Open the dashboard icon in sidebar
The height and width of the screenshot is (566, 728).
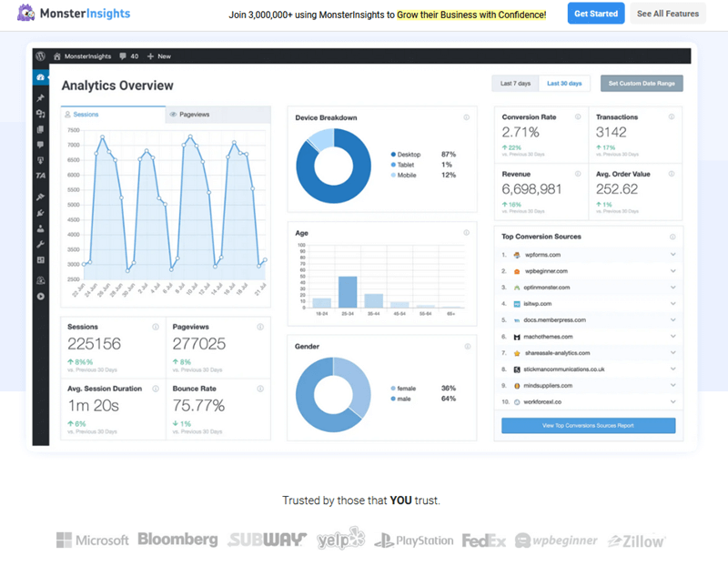pos(40,78)
